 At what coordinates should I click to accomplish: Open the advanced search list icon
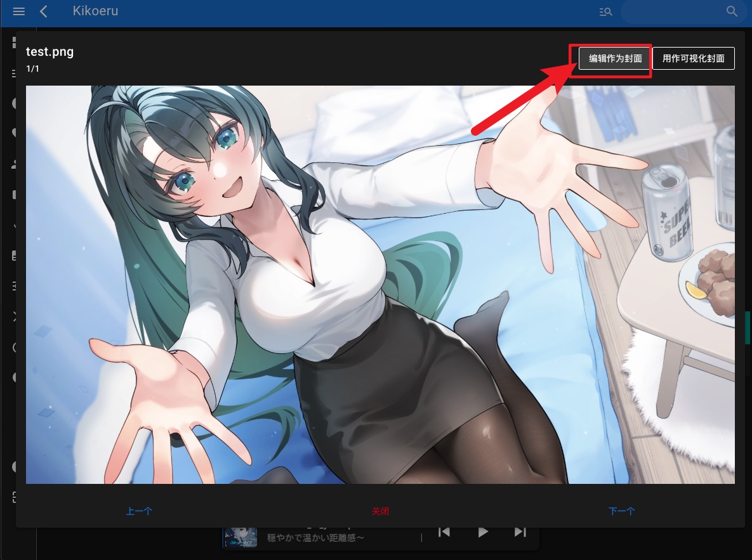click(605, 11)
